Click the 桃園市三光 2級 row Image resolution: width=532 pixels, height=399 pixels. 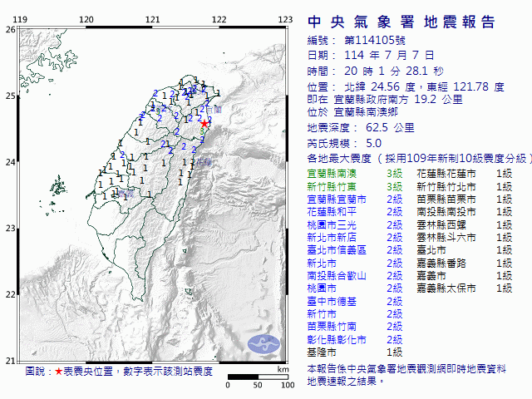[x=355, y=225]
